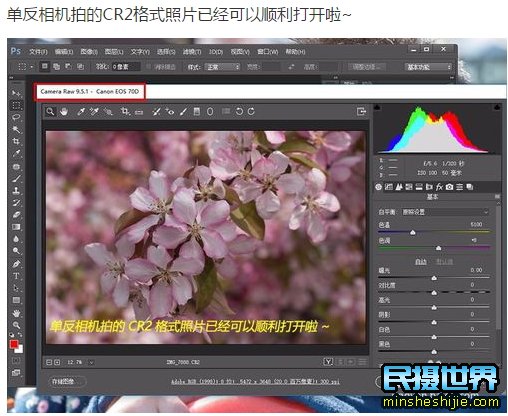
Task: Select the Rectangular Marquee tool in Photoshop
Action: pyautogui.click(x=16, y=105)
